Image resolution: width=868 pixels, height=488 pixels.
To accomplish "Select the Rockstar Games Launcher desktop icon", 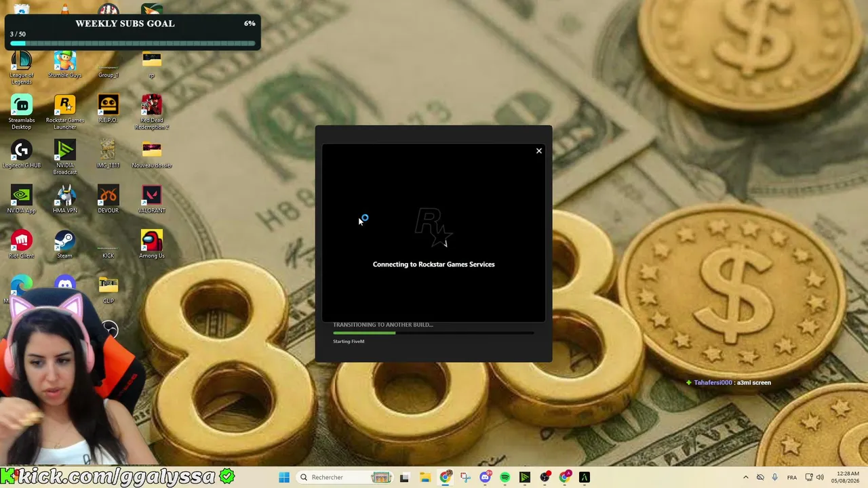I will tap(65, 113).
